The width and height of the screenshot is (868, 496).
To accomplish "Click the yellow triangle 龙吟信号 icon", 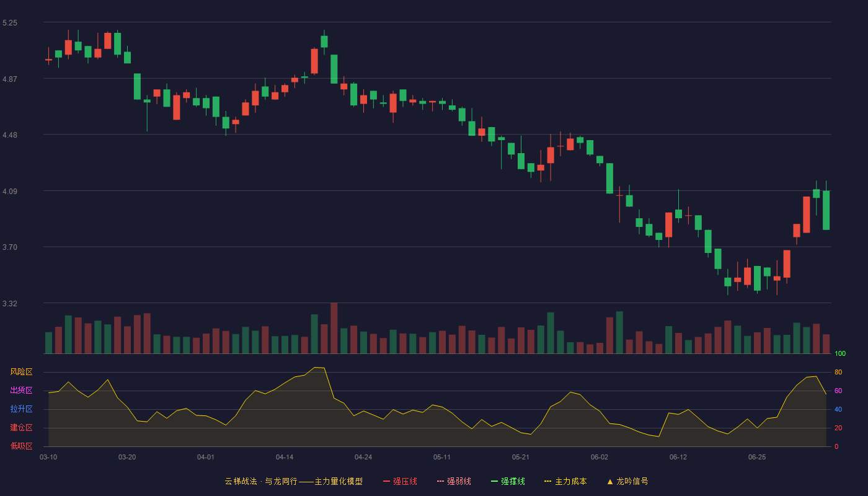I will (x=609, y=481).
